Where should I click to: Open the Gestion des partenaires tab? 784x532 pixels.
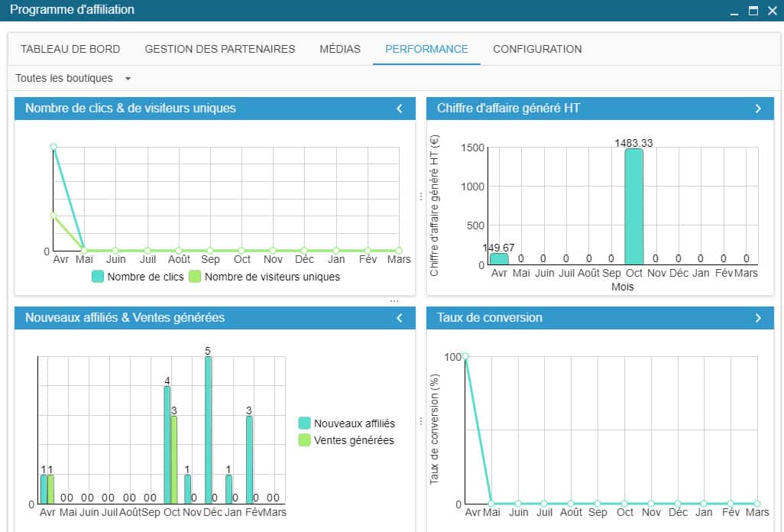point(220,49)
